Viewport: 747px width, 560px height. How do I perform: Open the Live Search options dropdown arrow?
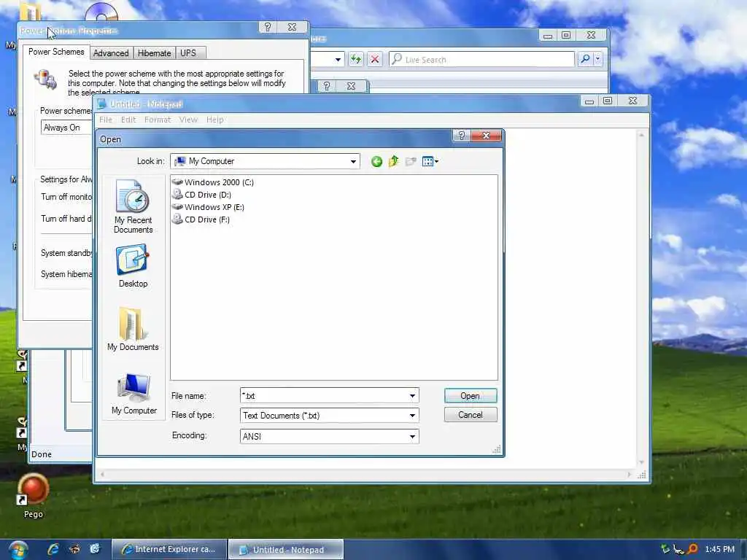(x=598, y=59)
